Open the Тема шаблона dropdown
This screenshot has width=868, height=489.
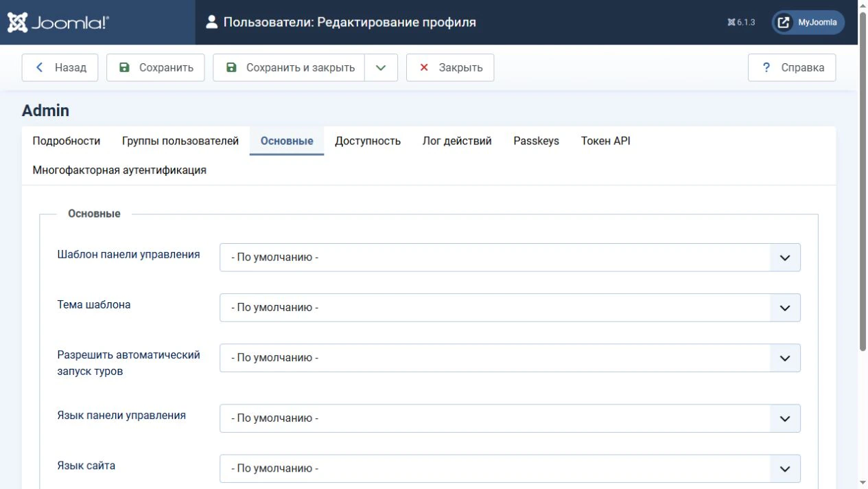[x=510, y=308]
